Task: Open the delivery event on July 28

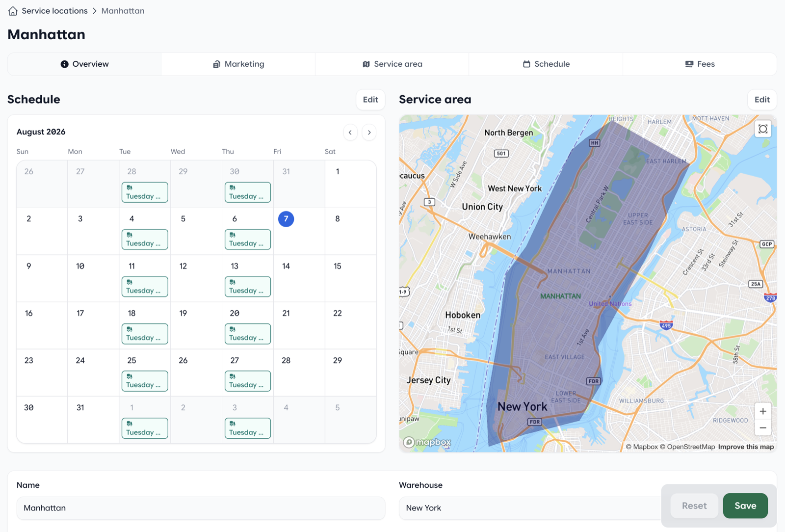Action: pyautogui.click(x=145, y=192)
